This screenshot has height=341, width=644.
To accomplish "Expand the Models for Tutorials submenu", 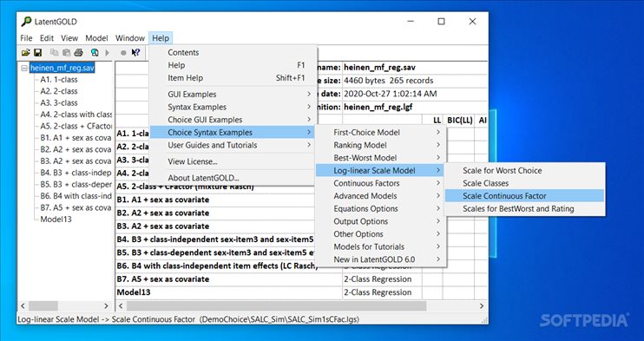I will (x=380, y=247).
